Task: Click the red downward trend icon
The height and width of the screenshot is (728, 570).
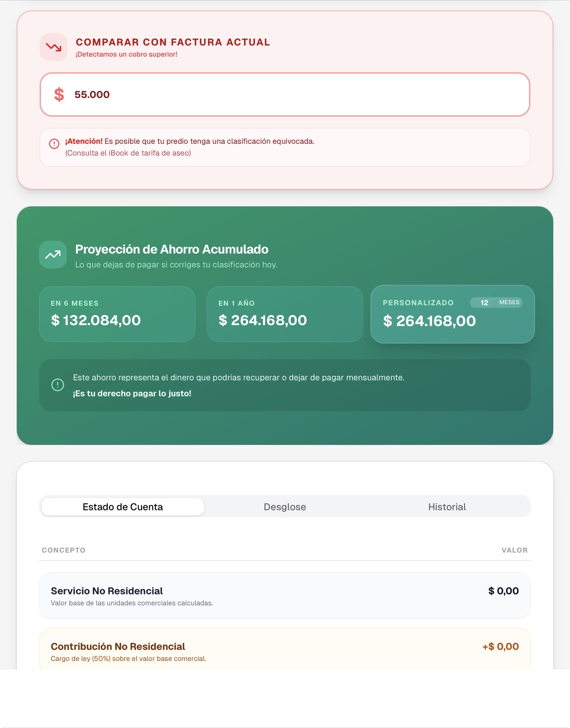Action: [53, 47]
